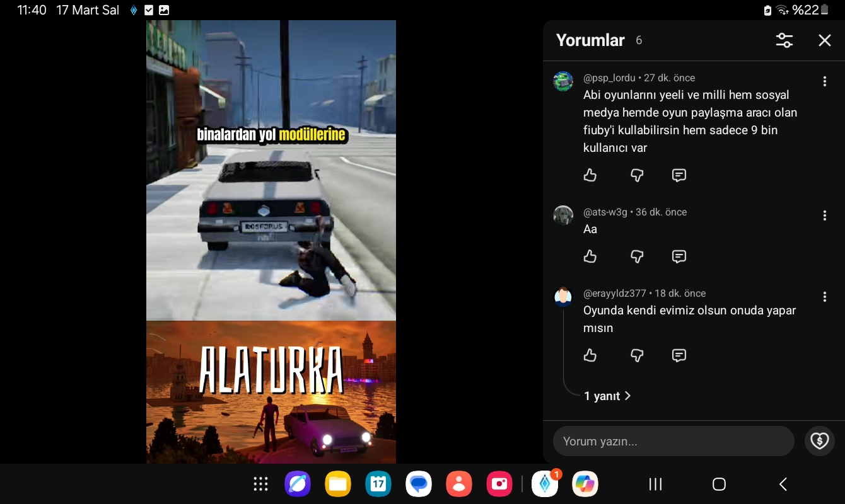
Task: Expand the '1 yanıt' replies thread
Action: [607, 396]
